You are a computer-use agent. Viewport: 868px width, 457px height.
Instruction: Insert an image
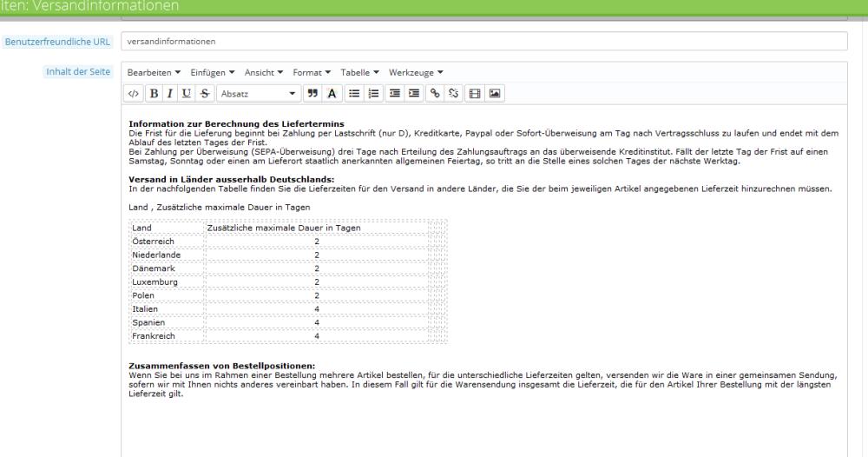[495, 94]
